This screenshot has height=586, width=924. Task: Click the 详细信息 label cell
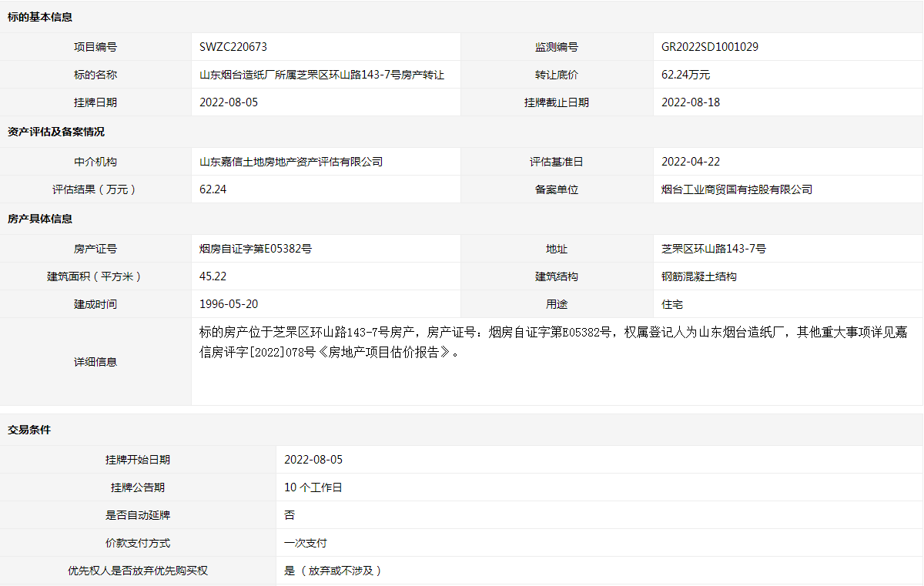[95, 362]
